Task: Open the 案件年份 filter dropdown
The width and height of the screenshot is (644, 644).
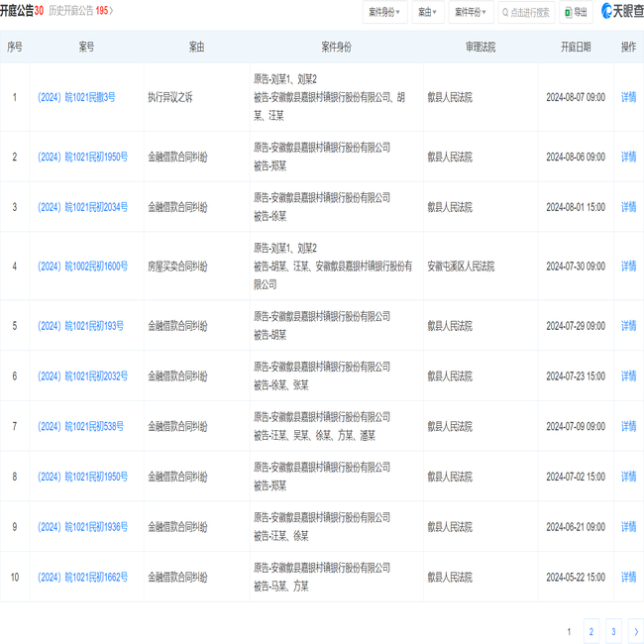Action: pos(471,12)
